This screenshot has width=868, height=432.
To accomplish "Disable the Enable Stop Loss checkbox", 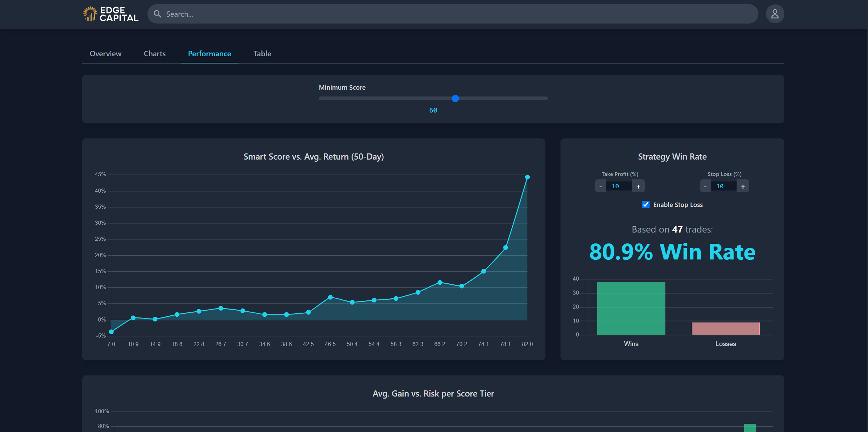I will pyautogui.click(x=645, y=205).
